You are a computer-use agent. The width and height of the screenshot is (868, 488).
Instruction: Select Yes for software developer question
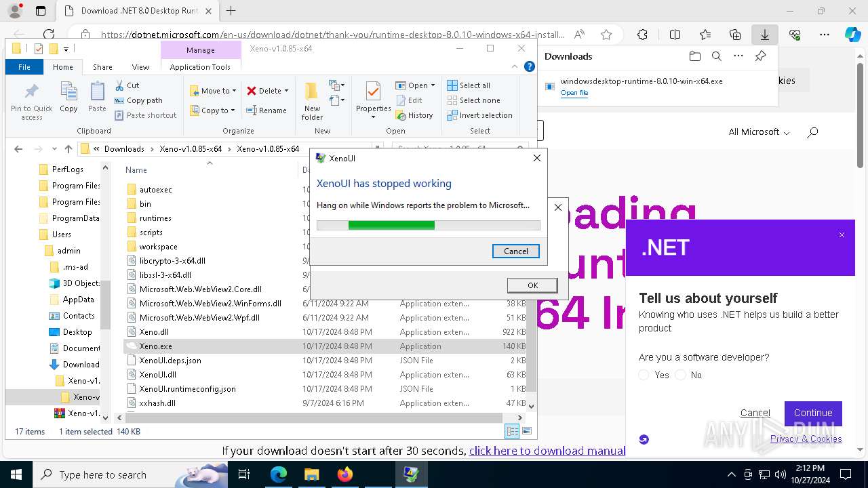click(644, 375)
